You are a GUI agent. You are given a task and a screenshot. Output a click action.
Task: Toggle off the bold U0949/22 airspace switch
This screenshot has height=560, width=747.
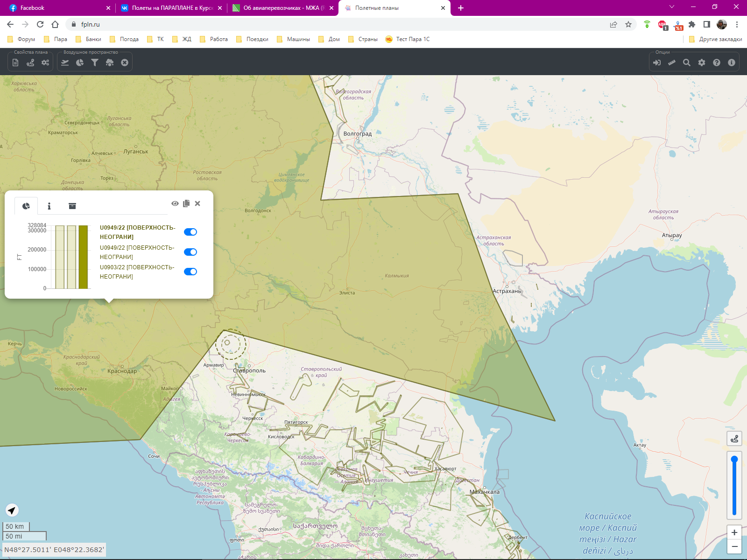(x=190, y=232)
